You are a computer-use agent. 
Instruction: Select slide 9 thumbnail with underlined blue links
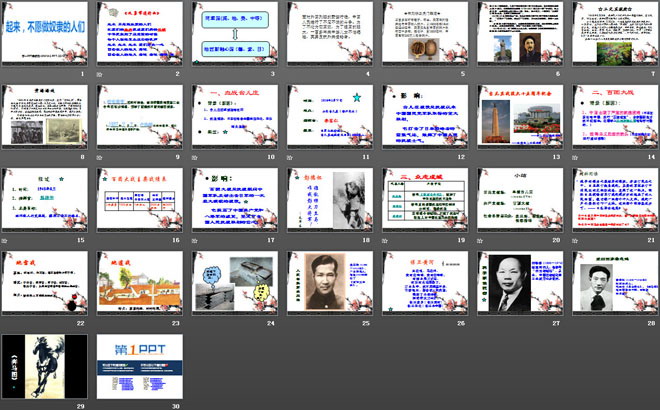click(140, 117)
